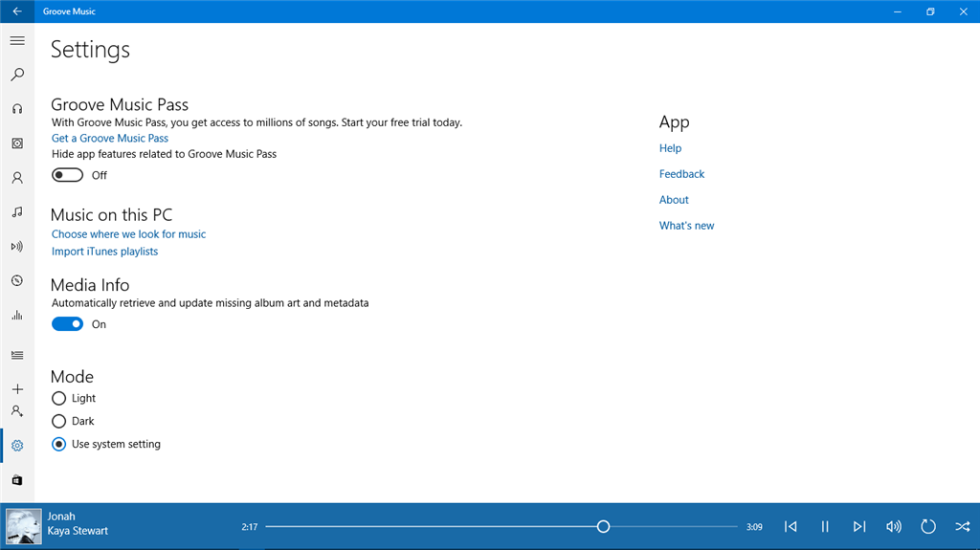
Task: Open the account sign-in person icon
Action: tap(17, 411)
